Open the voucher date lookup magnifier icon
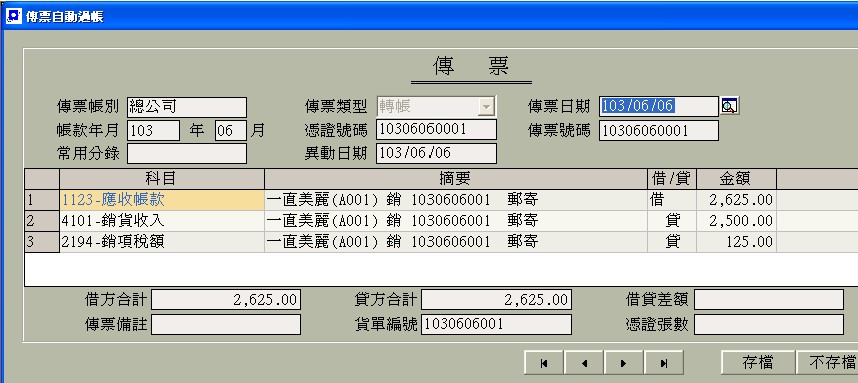 pos(729,106)
